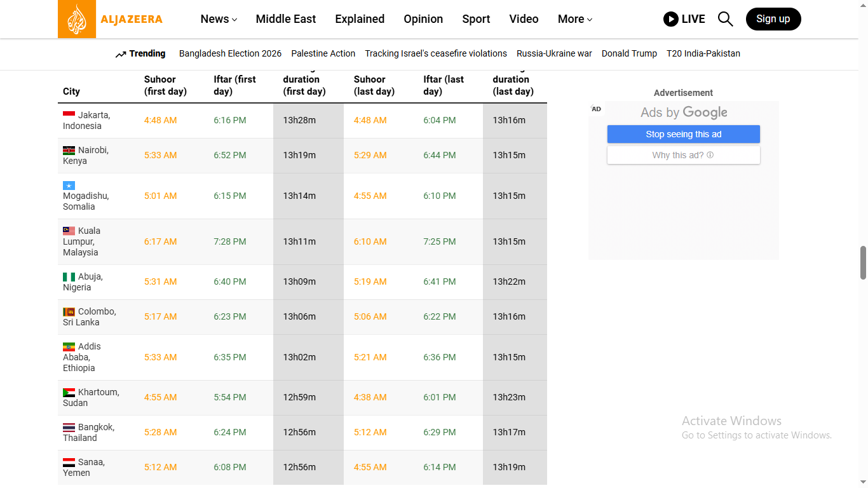Click the Nigeria flag beside Abuja
This screenshot has width=868, height=488.
pyautogui.click(x=69, y=277)
